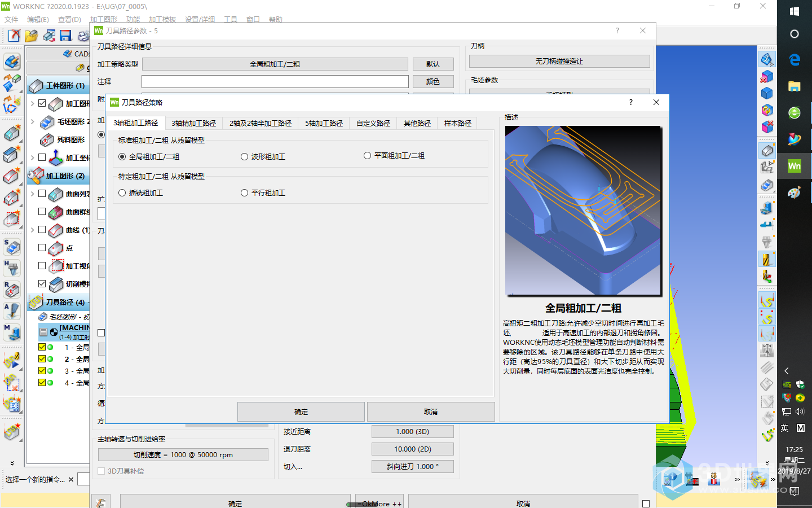
Task: Click the yellow end mill icon in the right toolbar
Action: click(x=766, y=259)
